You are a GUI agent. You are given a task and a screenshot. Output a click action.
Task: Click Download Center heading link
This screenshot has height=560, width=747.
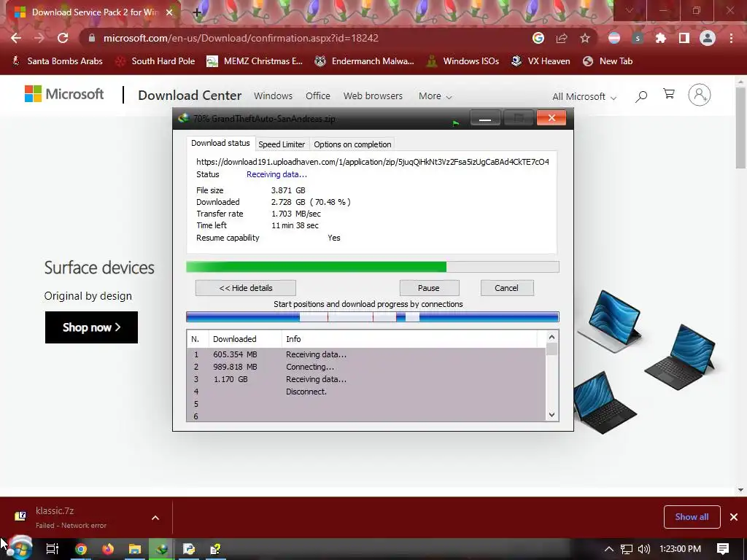pos(190,96)
